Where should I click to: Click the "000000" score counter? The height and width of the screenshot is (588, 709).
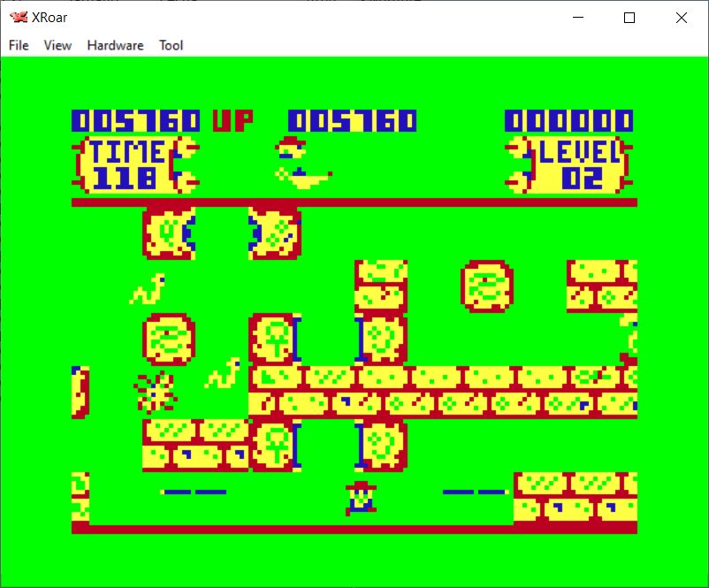tap(568, 121)
